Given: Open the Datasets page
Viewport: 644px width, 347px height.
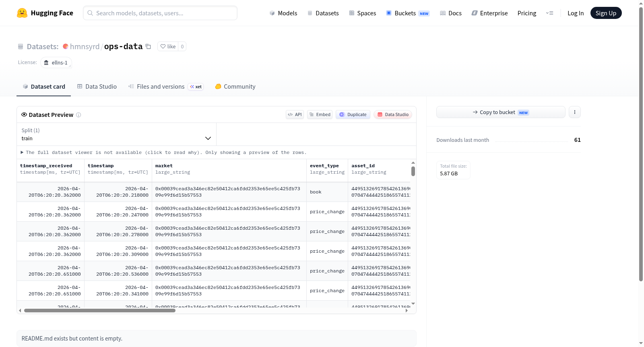Looking at the screenshot, I should (x=323, y=13).
